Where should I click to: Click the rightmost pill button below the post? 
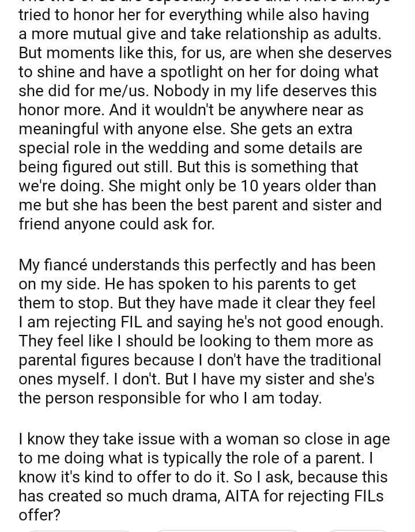point(357,530)
